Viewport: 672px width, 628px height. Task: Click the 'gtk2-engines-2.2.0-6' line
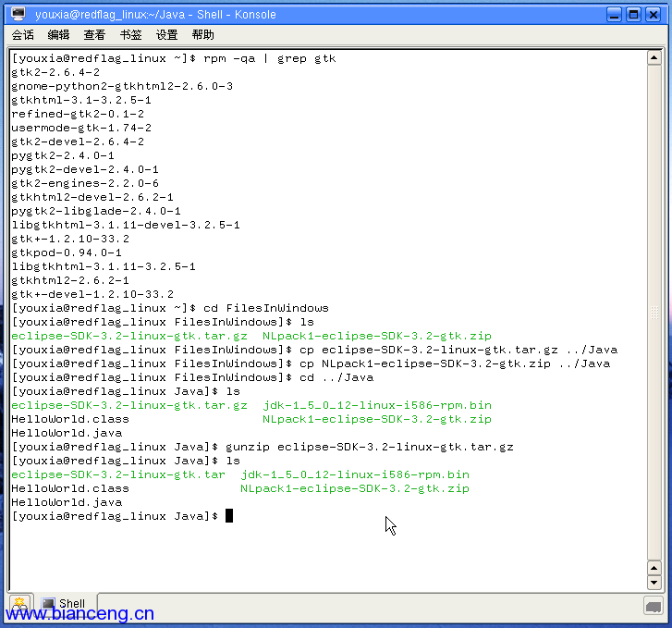point(85,183)
